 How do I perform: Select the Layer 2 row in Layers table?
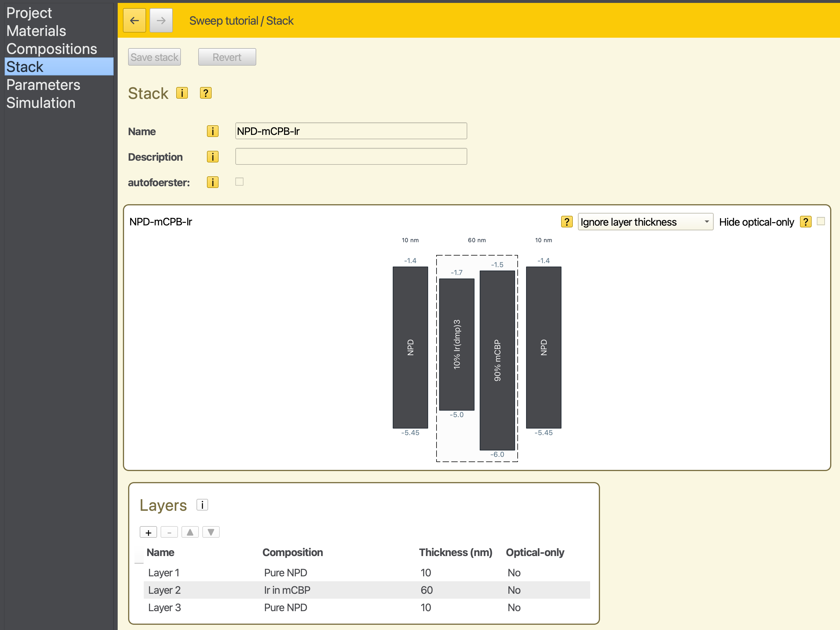(x=366, y=590)
